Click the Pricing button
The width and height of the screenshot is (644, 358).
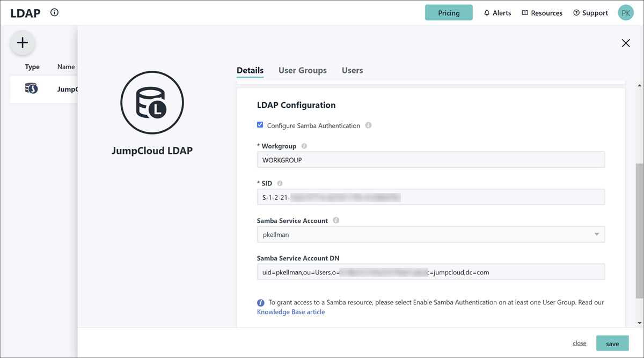pos(449,13)
